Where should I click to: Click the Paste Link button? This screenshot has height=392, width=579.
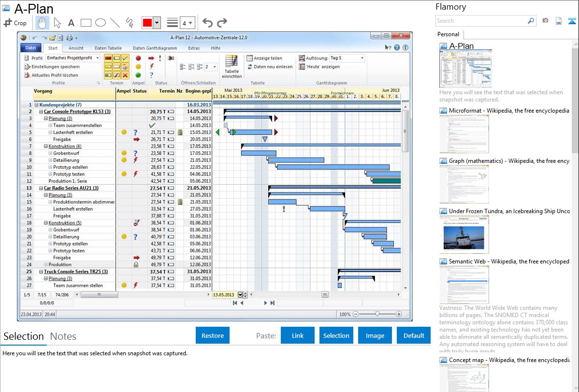pos(298,335)
